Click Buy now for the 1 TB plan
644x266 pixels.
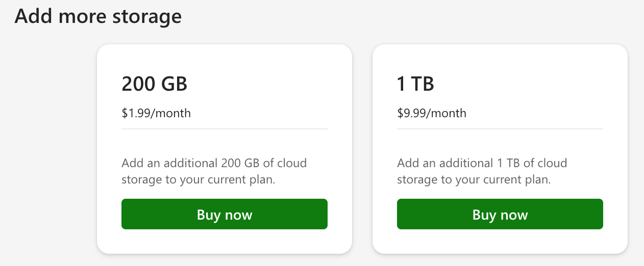point(500,215)
